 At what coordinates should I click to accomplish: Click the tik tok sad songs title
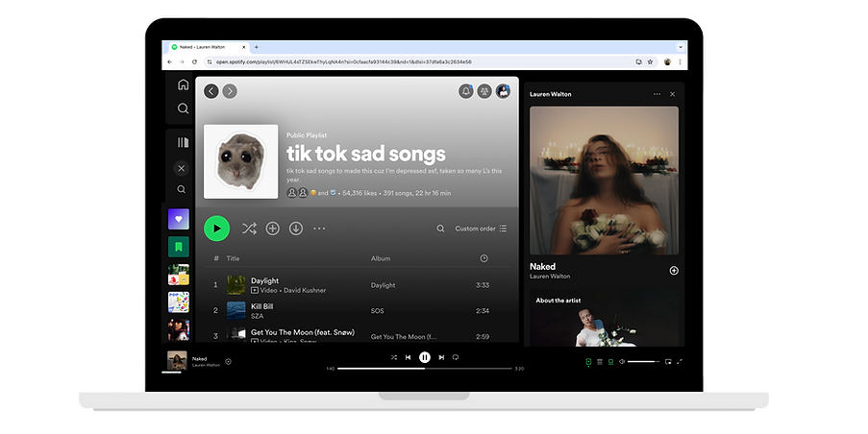tap(366, 154)
